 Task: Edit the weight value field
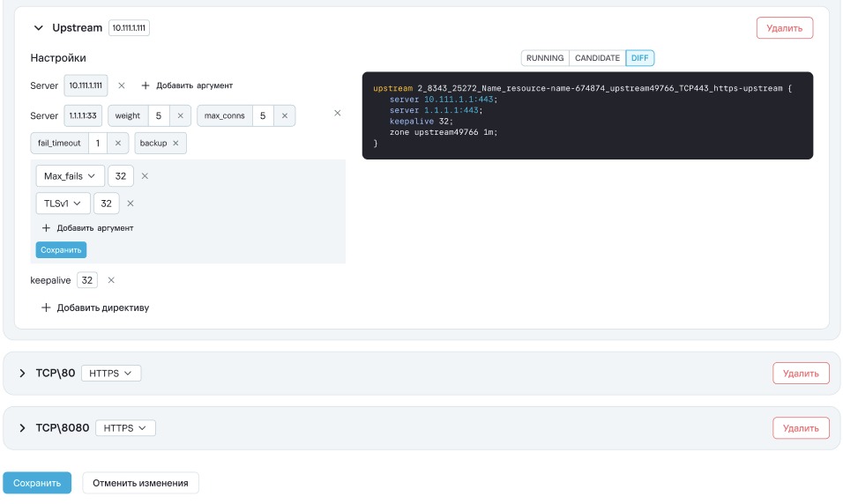(159, 115)
